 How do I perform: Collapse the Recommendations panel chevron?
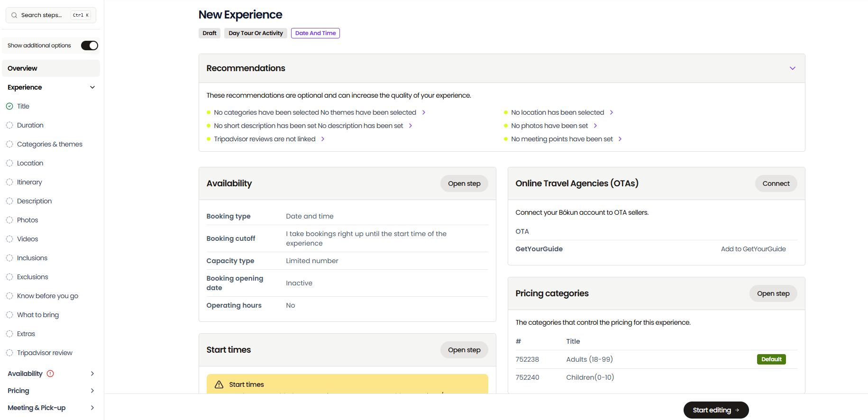[793, 68]
